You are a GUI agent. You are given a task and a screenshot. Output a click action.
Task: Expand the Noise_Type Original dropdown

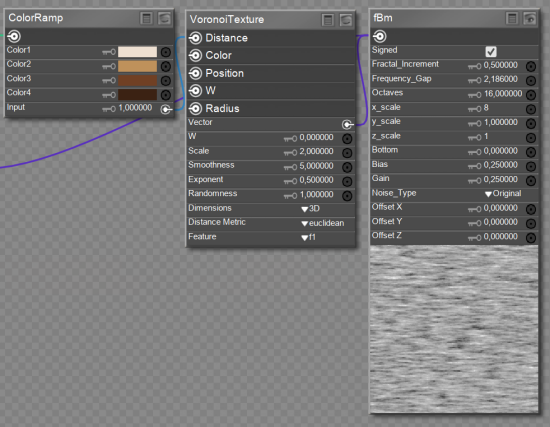(503, 194)
